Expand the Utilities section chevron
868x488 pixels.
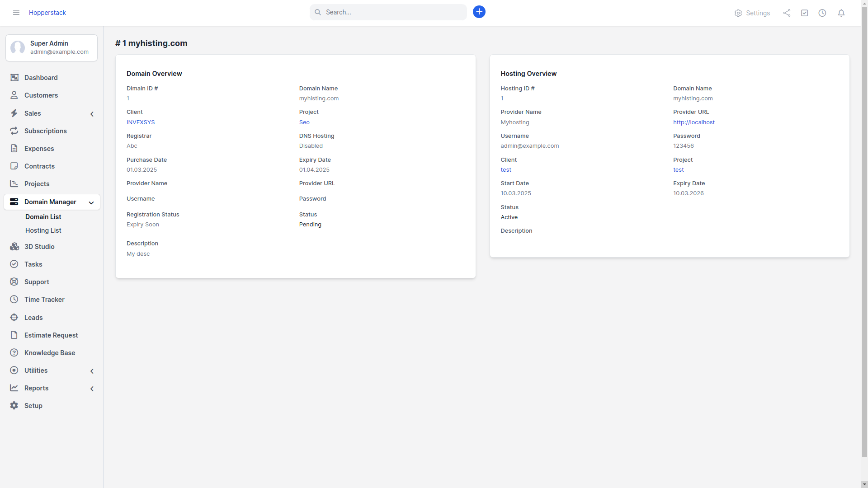pyautogui.click(x=92, y=371)
